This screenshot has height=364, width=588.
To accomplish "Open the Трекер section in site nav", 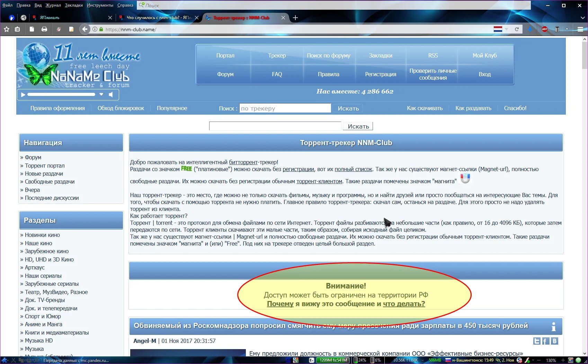I will (277, 55).
